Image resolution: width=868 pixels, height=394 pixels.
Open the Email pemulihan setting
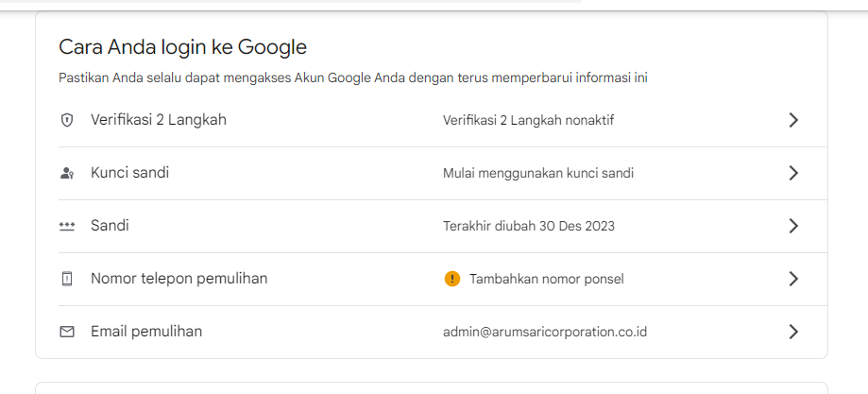pos(145,332)
